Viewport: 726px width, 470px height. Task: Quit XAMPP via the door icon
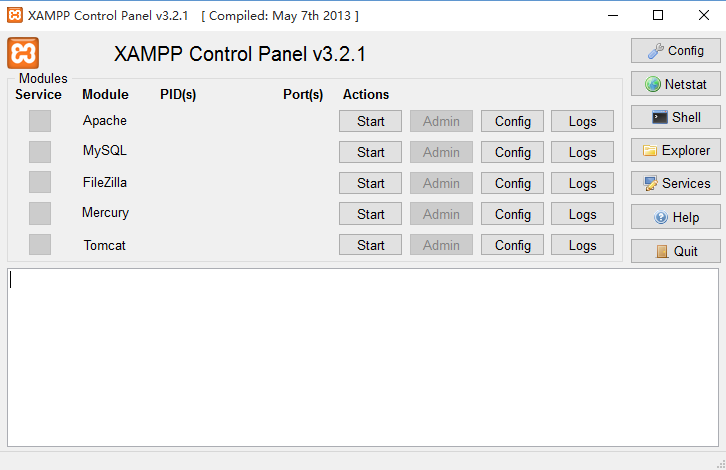[662, 251]
